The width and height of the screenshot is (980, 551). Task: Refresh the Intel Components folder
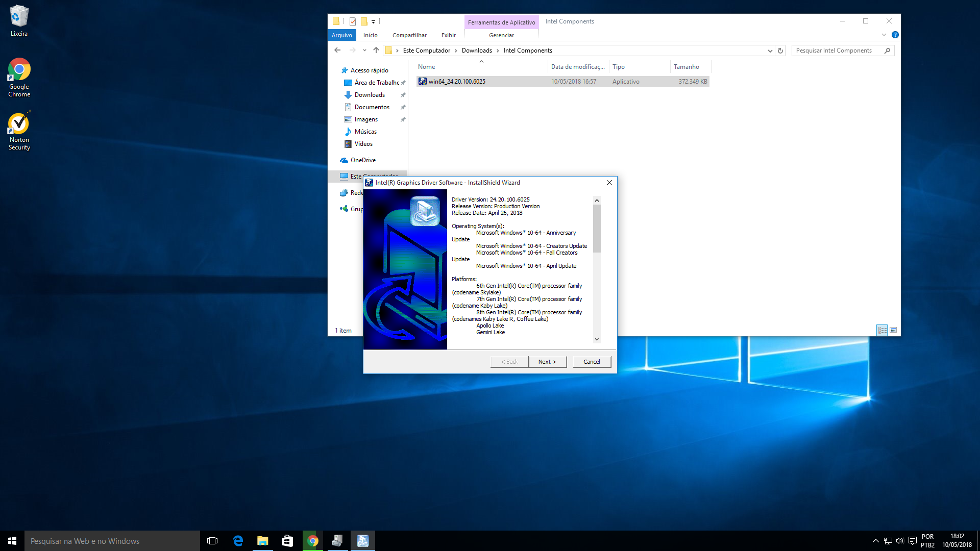[x=780, y=51]
